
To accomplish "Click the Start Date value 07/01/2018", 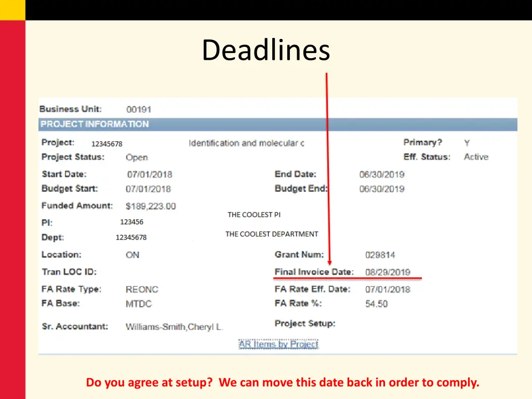I will point(150,175).
